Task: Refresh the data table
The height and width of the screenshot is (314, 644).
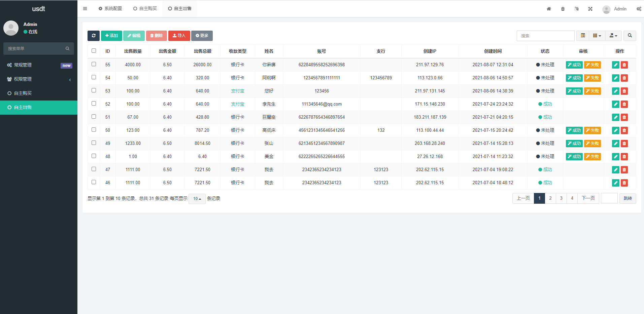Action: tap(94, 36)
